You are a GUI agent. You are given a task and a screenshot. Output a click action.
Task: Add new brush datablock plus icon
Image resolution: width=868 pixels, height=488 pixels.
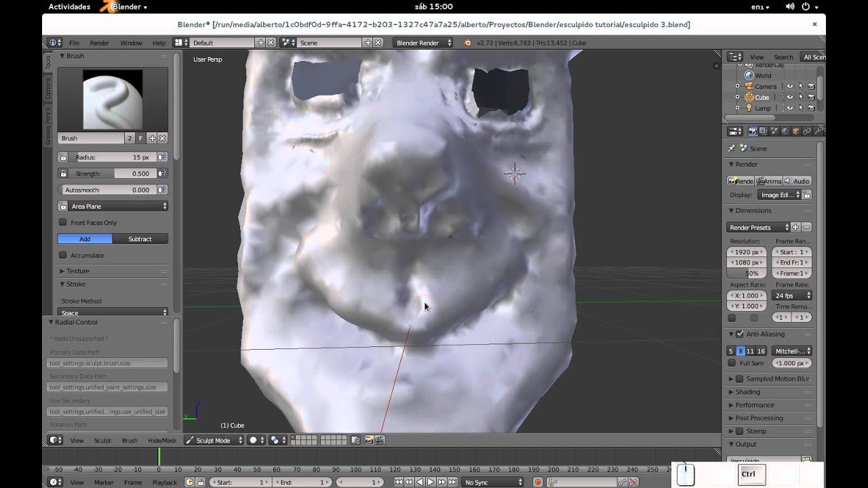click(x=152, y=138)
